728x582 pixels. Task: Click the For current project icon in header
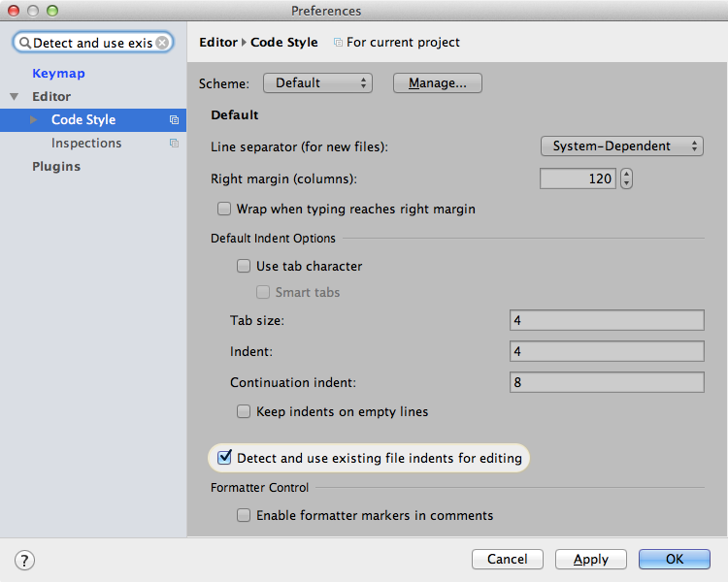[x=337, y=43]
